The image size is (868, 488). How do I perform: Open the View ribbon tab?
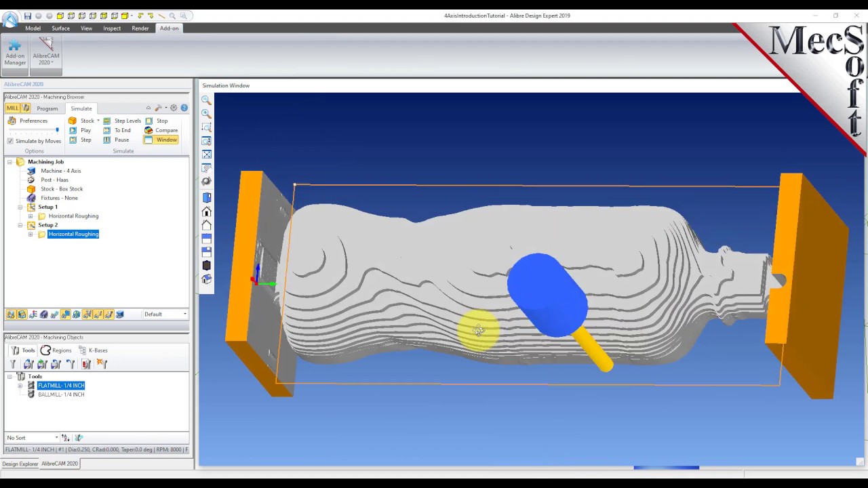tap(86, 28)
